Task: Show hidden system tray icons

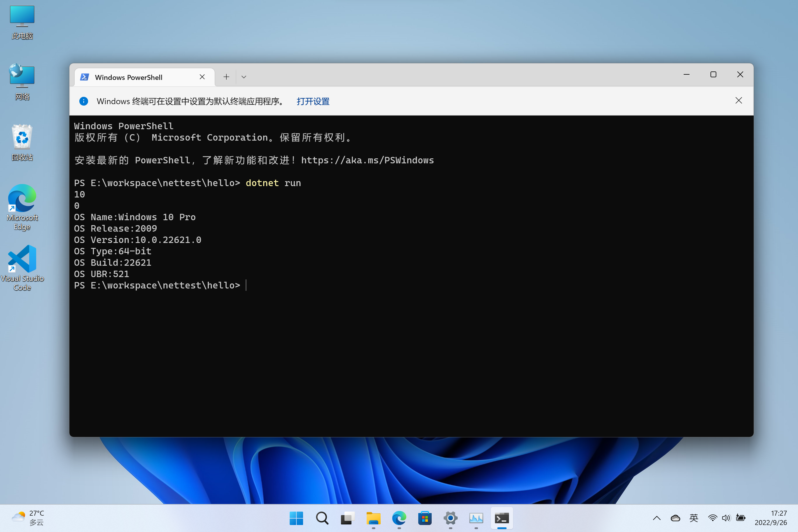Action: [x=657, y=518]
